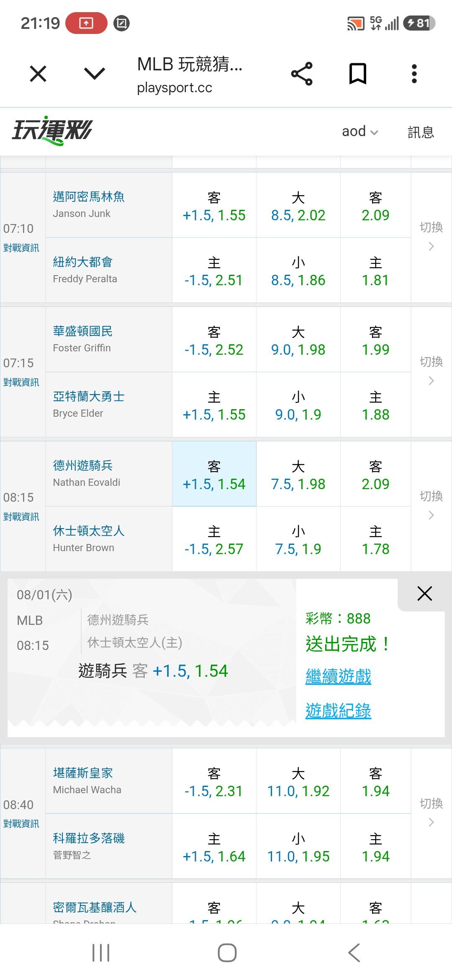Open the 遊戲紀錄 link
Image resolution: width=452 pixels, height=980 pixels.
[x=338, y=711]
